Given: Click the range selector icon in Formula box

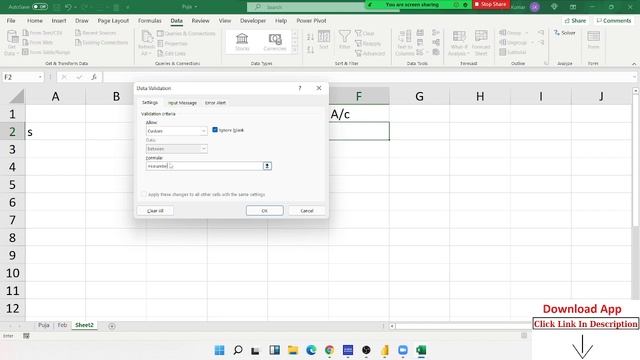Looking at the screenshot, I should 267,166.
